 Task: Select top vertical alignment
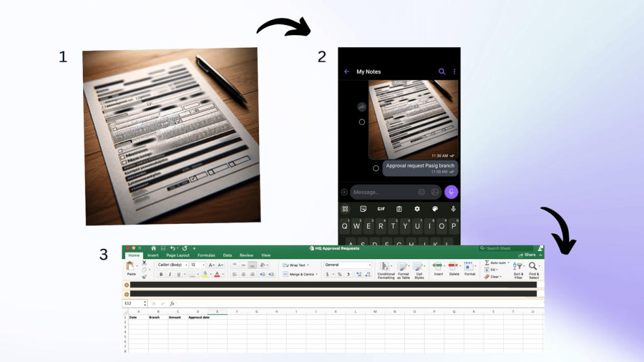click(x=235, y=265)
